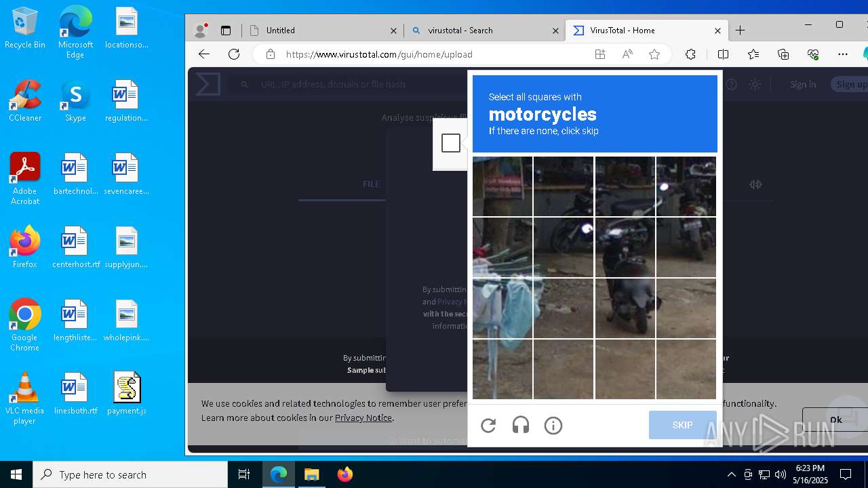Accept cookies with the Ok button

[835, 420]
